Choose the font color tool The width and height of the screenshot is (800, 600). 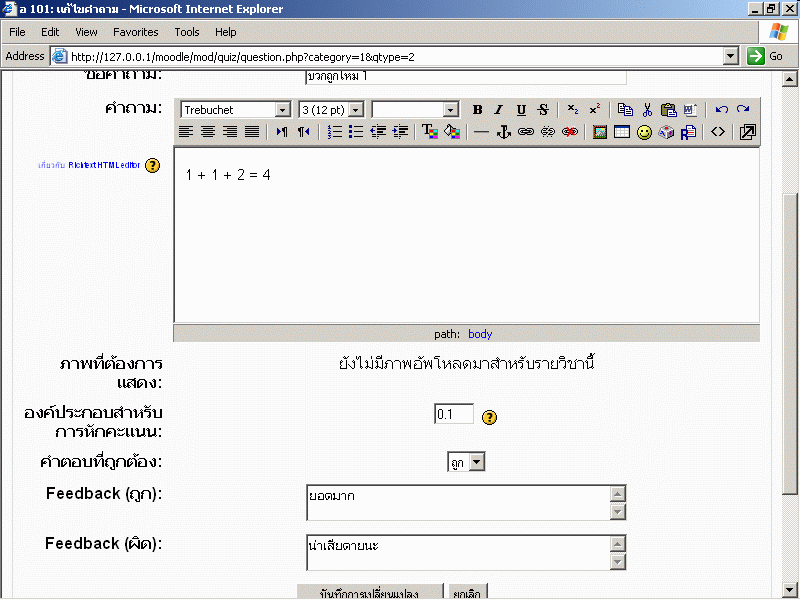point(430,132)
